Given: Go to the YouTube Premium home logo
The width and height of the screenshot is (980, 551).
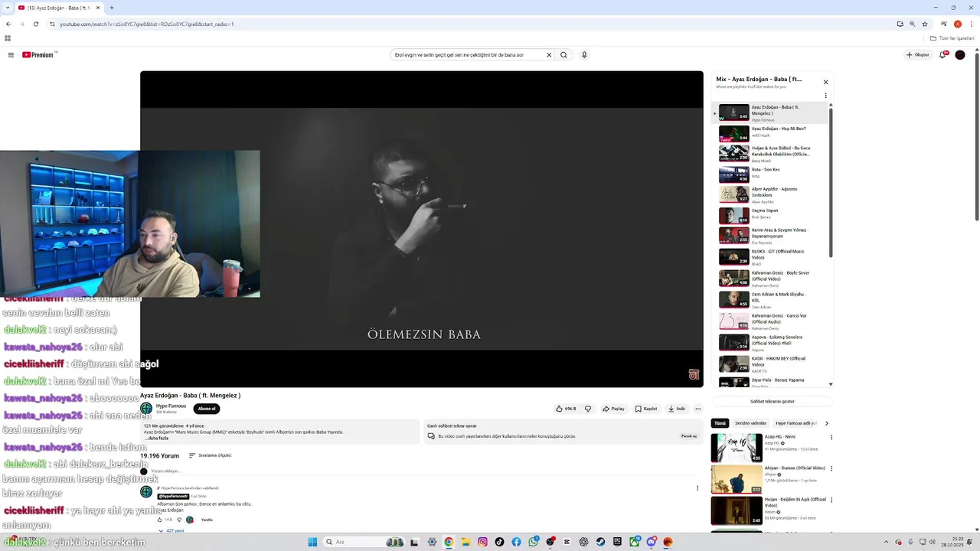Looking at the screenshot, I should click(x=38, y=55).
